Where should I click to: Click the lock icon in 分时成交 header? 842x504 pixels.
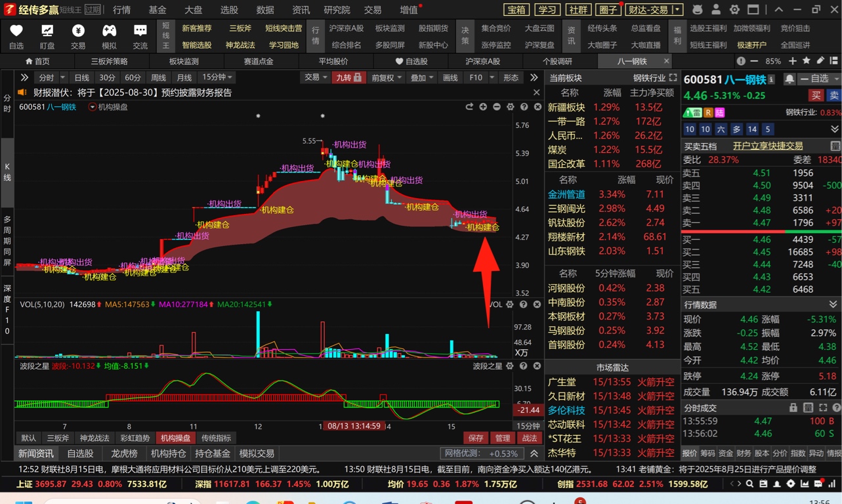(793, 408)
